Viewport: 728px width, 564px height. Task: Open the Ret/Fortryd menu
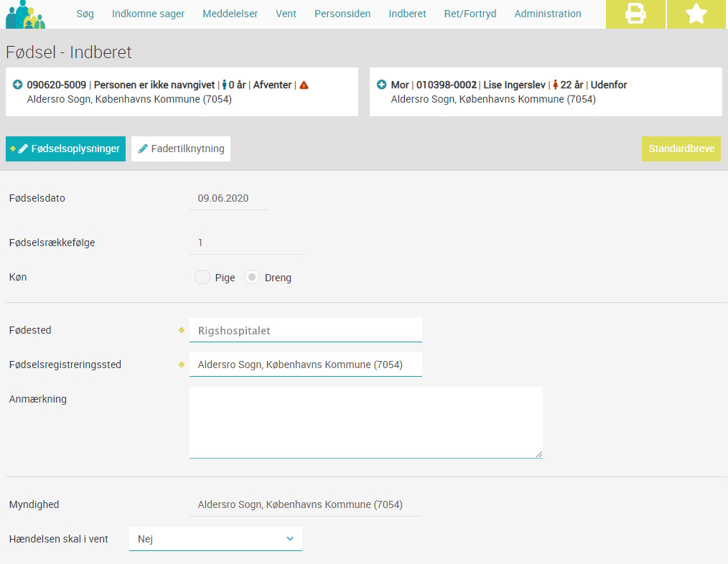(x=470, y=14)
